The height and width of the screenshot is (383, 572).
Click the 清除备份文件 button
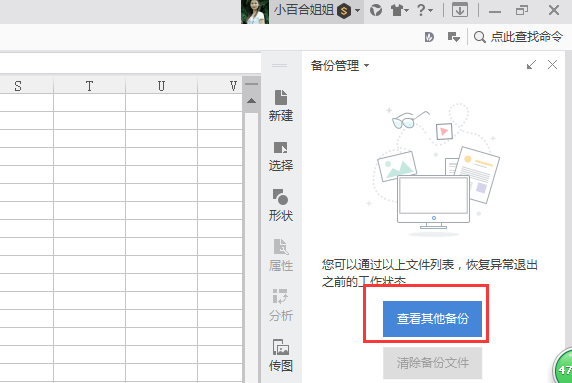[x=432, y=363]
